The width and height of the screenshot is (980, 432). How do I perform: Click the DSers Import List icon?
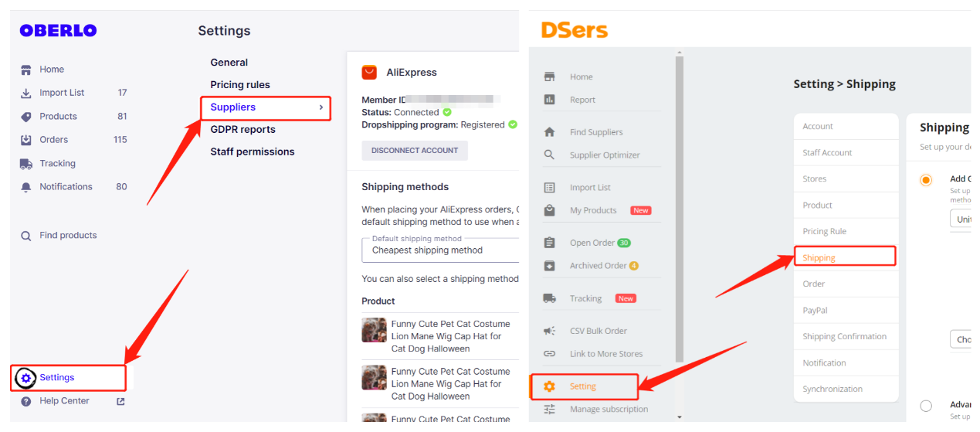coord(550,188)
